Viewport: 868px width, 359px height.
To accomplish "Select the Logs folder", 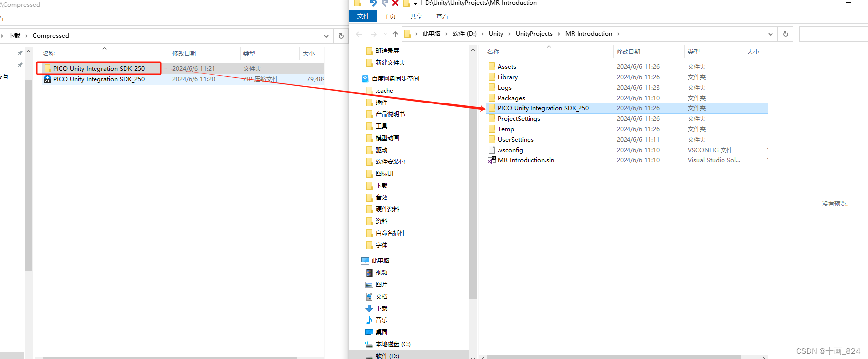I will tap(505, 87).
